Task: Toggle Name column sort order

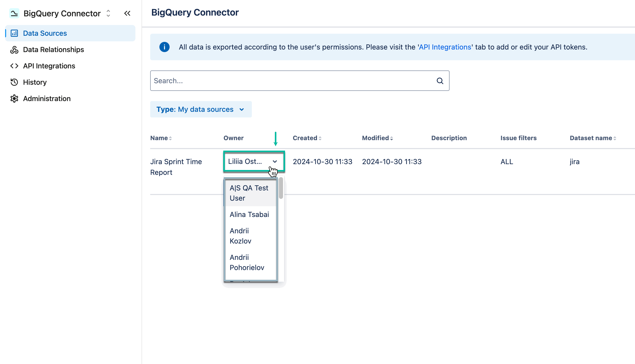Action: tap(170, 138)
